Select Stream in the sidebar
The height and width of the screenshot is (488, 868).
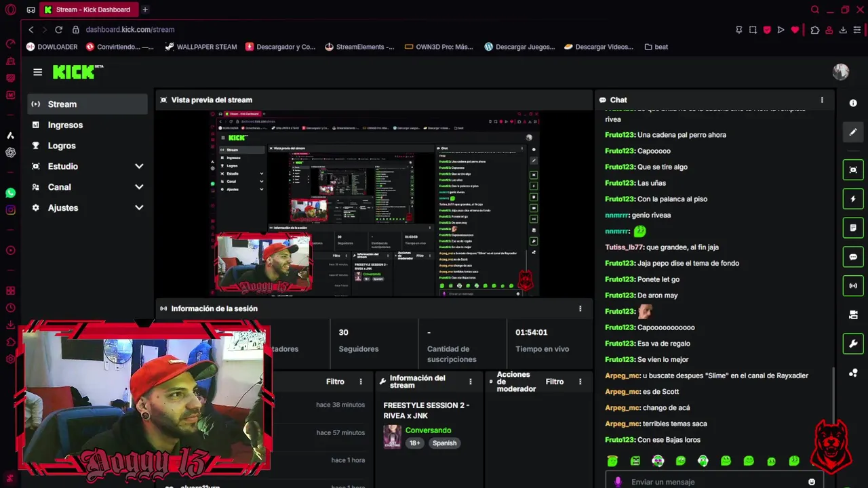(x=87, y=104)
